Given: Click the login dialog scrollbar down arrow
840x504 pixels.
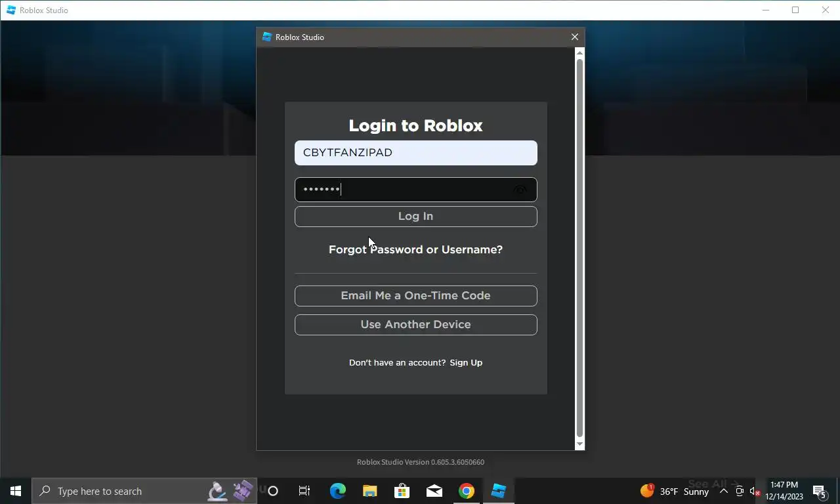Looking at the screenshot, I should (579, 444).
